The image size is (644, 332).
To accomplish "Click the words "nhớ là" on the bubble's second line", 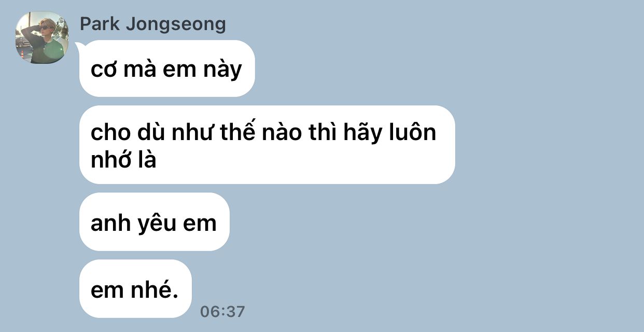I will (x=123, y=160).
